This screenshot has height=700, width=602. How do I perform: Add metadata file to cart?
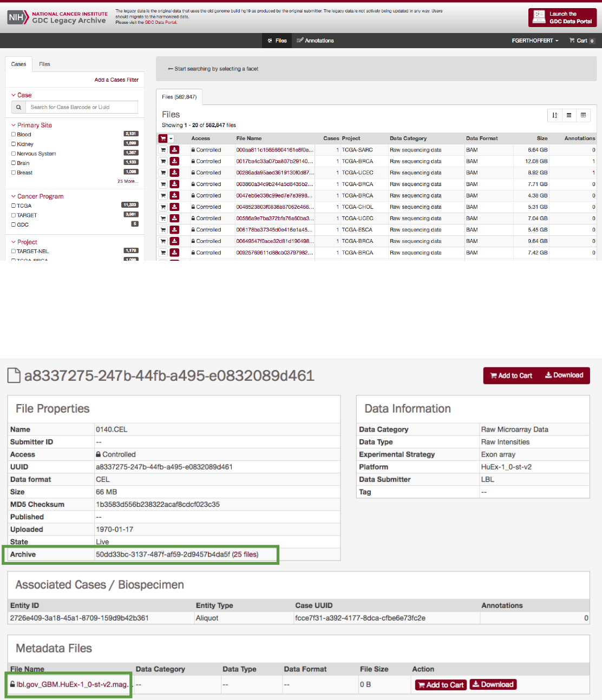click(x=441, y=685)
